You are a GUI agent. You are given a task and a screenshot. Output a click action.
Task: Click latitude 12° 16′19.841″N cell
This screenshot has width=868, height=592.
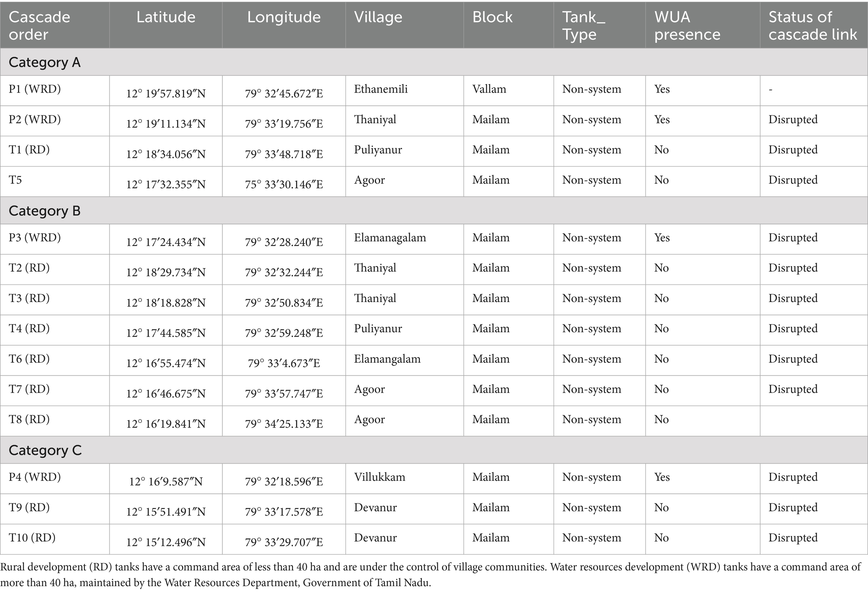click(x=166, y=424)
